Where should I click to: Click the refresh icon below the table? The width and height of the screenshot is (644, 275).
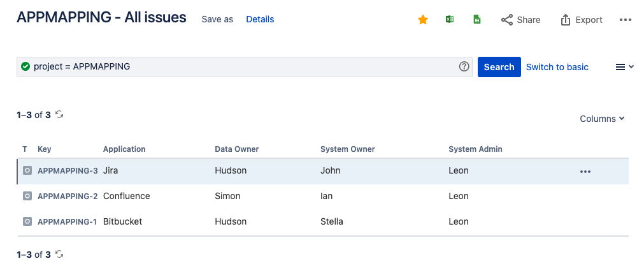[59, 255]
